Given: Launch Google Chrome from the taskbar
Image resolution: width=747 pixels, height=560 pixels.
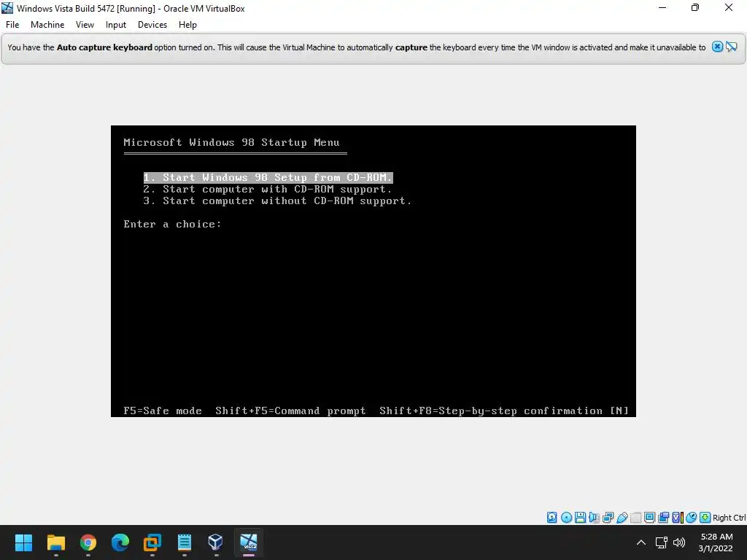Looking at the screenshot, I should pyautogui.click(x=88, y=542).
